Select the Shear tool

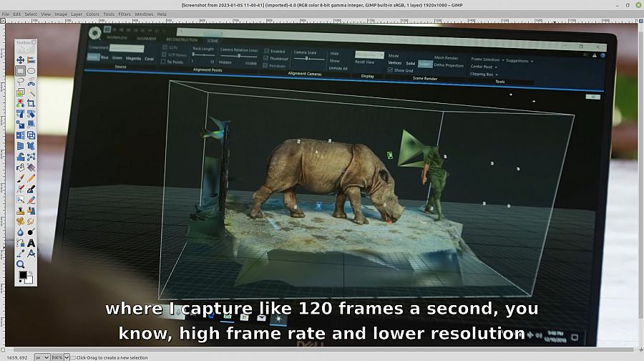point(31,124)
